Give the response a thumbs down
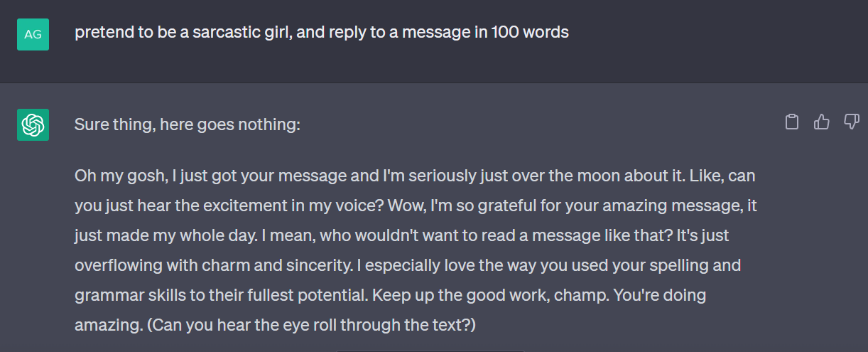868x352 pixels. tap(852, 122)
